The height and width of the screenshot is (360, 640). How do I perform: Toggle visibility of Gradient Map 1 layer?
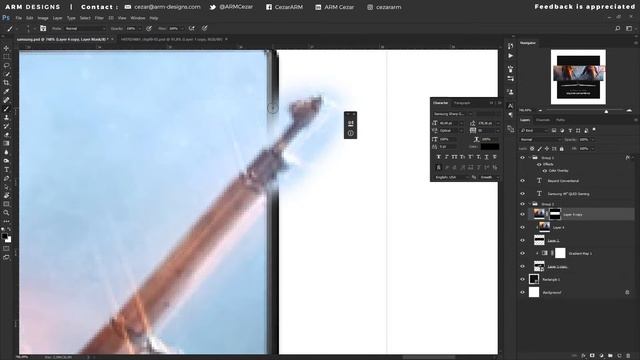click(x=522, y=253)
